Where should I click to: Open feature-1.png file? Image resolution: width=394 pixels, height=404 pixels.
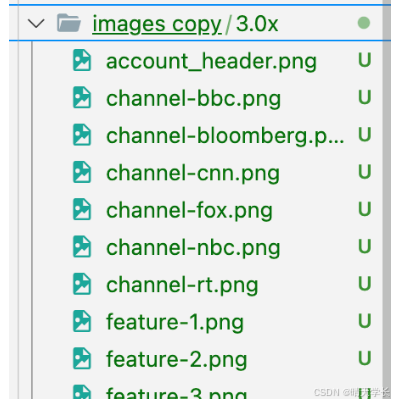click(175, 323)
